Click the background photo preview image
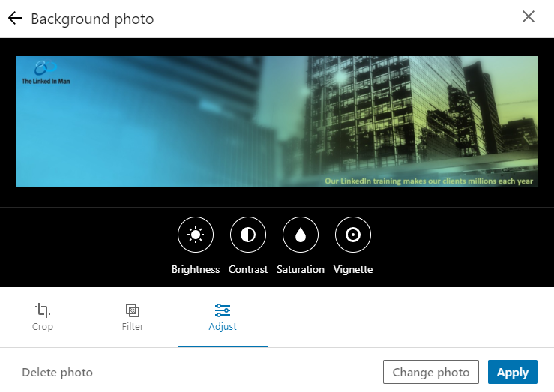The height and width of the screenshot is (392, 554). coord(277,121)
